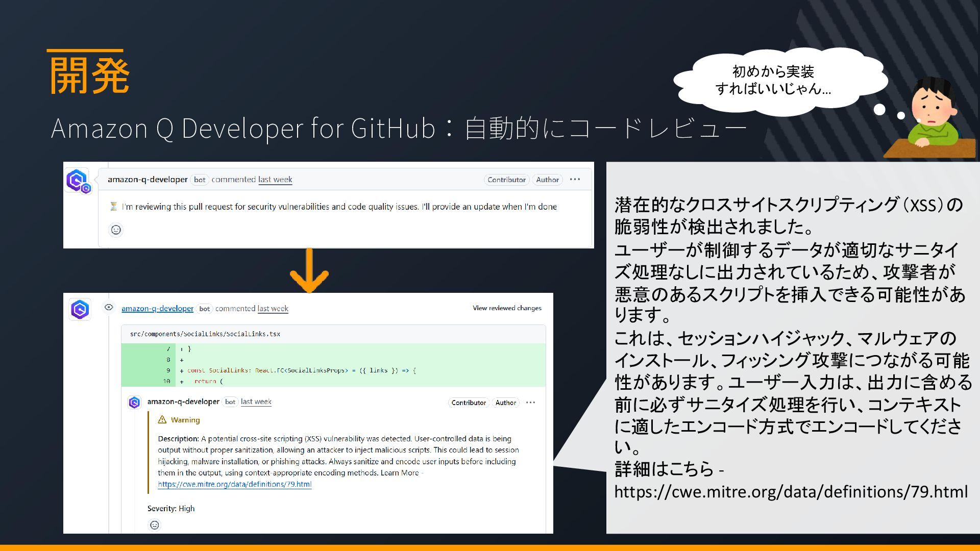980x551 pixels.
Task: Click amazon-q-developer name in the upper comment header
Action: coord(148,180)
